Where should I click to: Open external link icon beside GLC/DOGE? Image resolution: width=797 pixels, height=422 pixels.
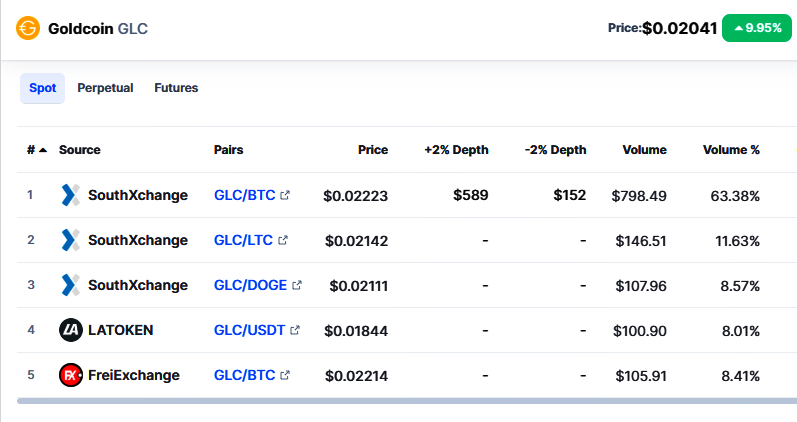point(297,285)
